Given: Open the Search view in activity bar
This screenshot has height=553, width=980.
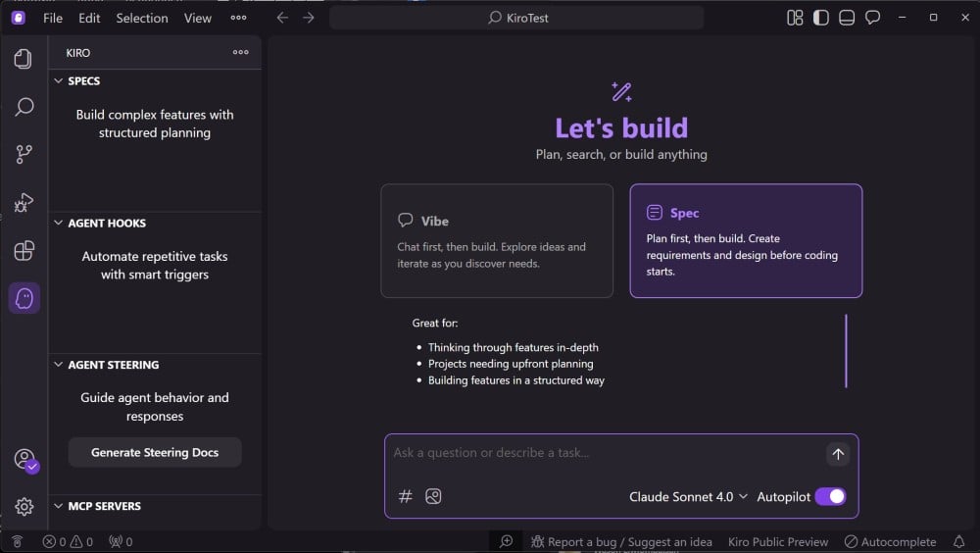Looking at the screenshot, I should [24, 106].
